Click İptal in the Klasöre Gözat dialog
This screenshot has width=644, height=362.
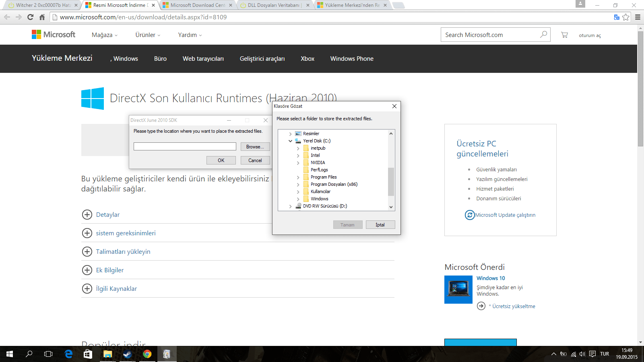click(x=380, y=225)
